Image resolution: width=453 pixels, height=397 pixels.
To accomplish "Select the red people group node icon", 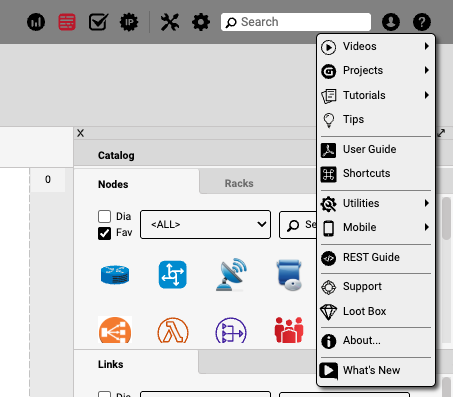I will tap(289, 330).
